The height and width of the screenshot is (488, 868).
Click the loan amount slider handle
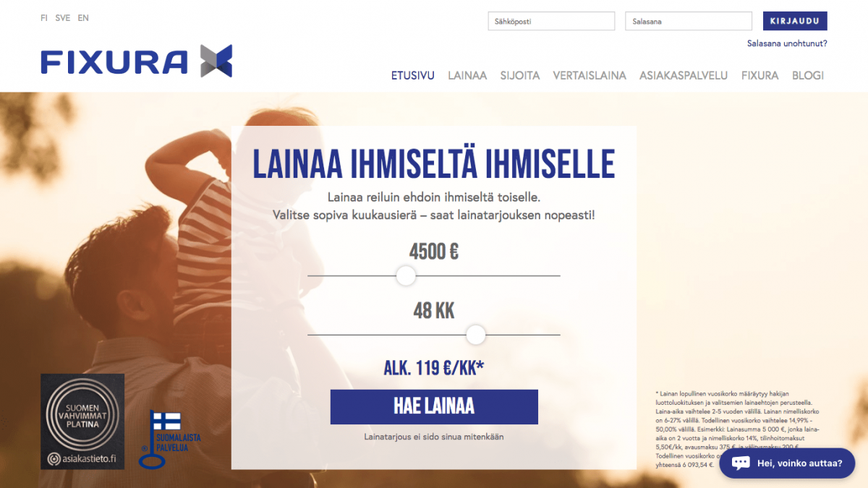point(407,275)
